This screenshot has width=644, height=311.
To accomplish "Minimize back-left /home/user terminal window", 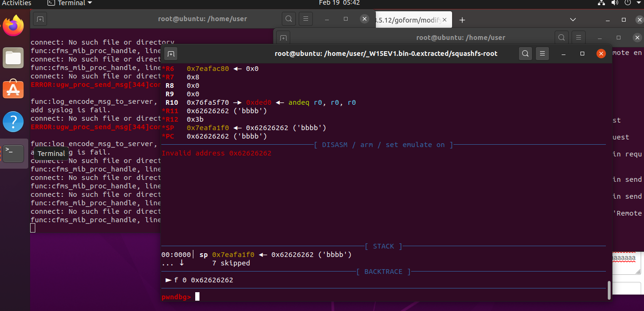I will click(x=327, y=19).
